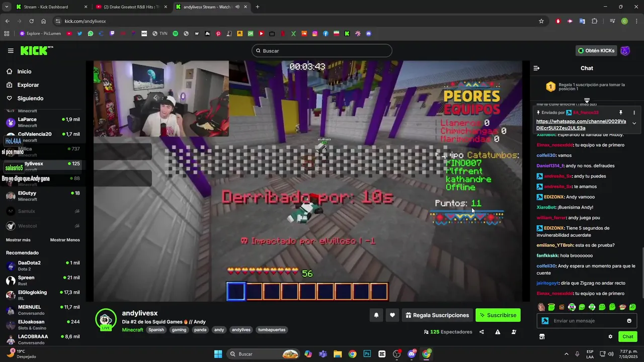Screen dimensions: 644x362
Task: Open the TVN bookmark
Action: (159, 34)
